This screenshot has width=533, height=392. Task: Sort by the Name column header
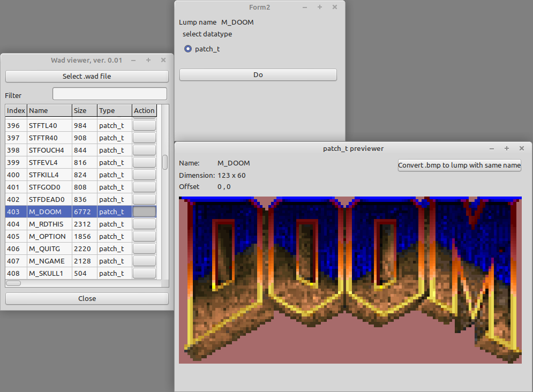tap(50, 111)
